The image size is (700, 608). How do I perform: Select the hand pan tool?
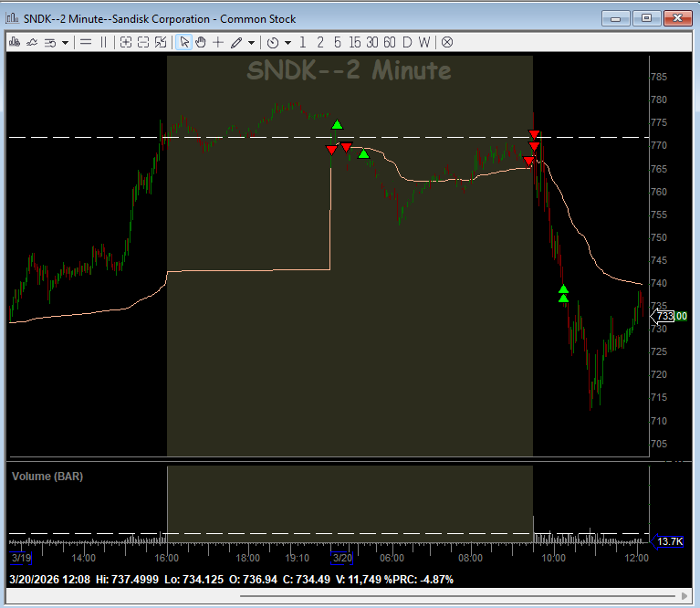tap(201, 42)
